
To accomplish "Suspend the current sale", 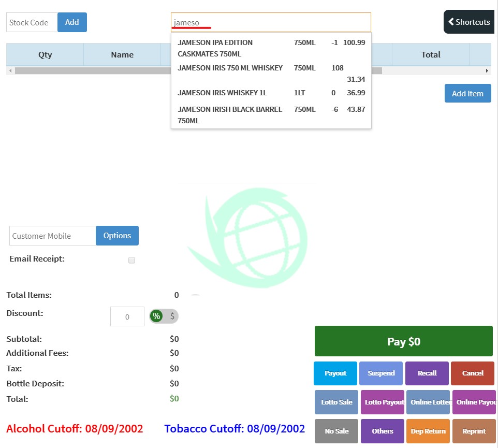I will coord(381,373).
